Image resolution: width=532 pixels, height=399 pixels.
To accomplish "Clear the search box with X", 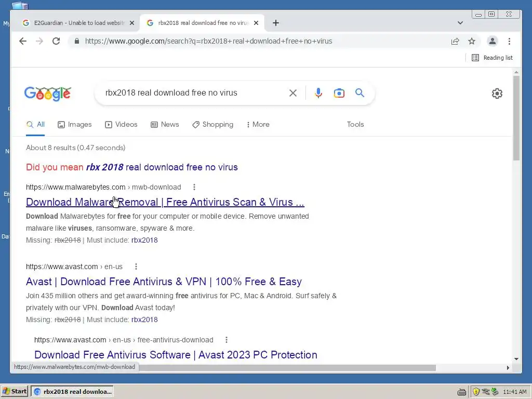I will tap(293, 92).
